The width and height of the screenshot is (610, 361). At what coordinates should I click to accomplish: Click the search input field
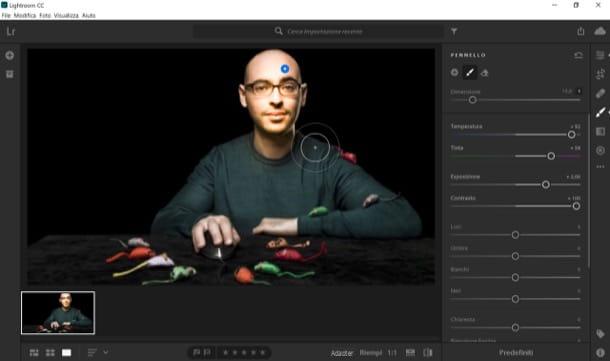pos(319,32)
